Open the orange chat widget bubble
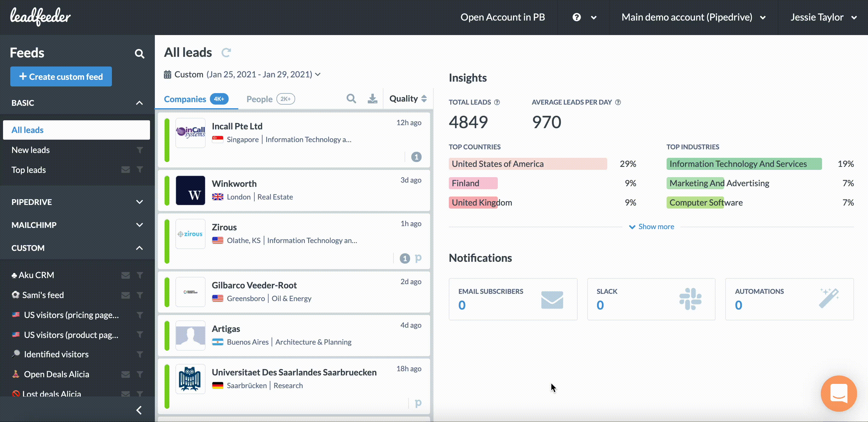Image resolution: width=868 pixels, height=422 pixels. pyautogui.click(x=838, y=393)
